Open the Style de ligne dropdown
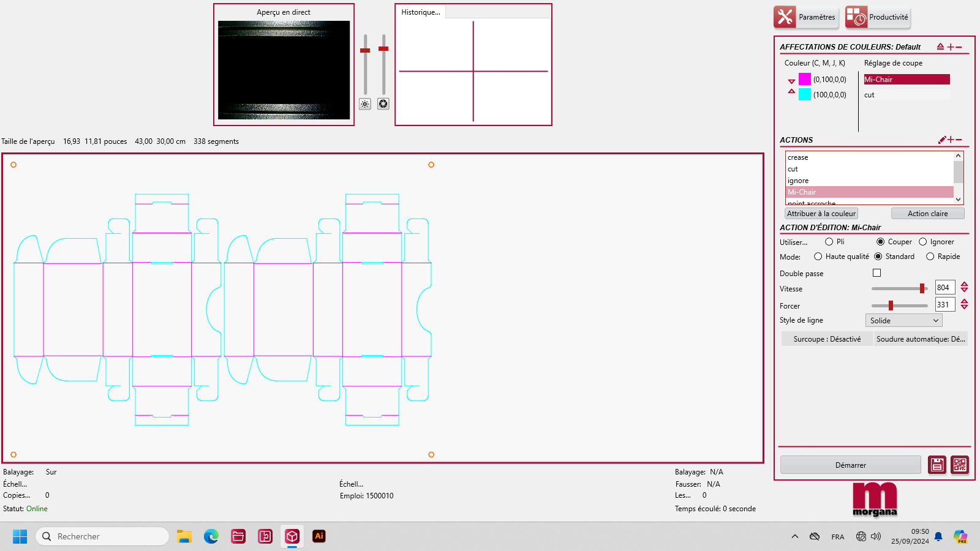980x551 pixels. (x=903, y=321)
